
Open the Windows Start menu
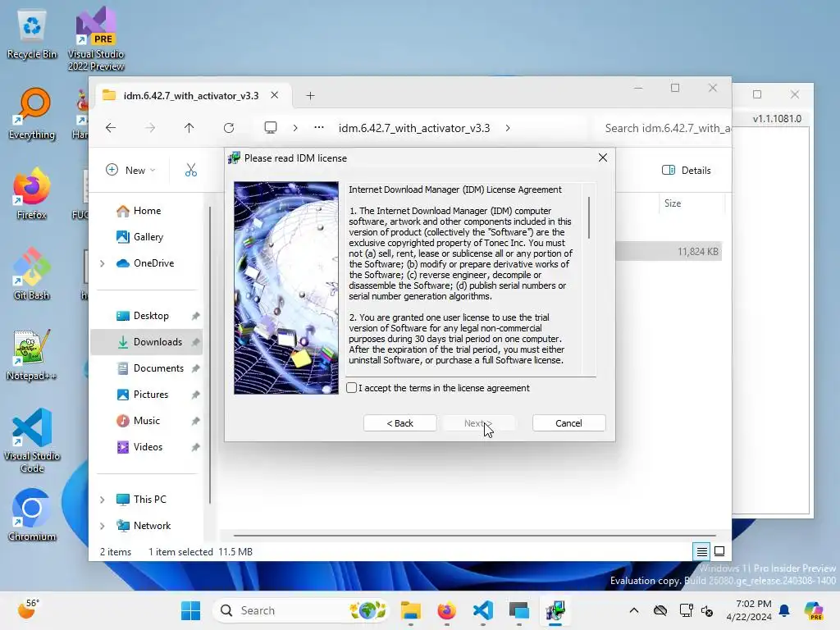[x=190, y=610]
